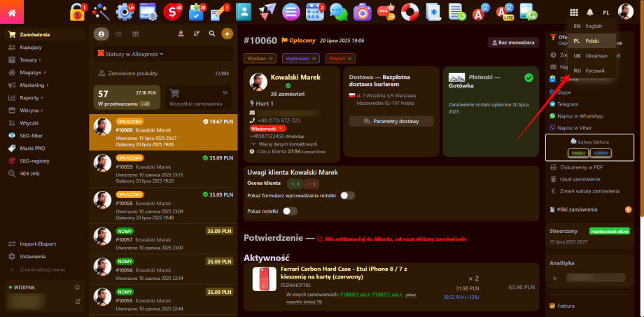Open the home icon in top-left corner
Viewport: 644px width, 317px height.
pos(11,12)
